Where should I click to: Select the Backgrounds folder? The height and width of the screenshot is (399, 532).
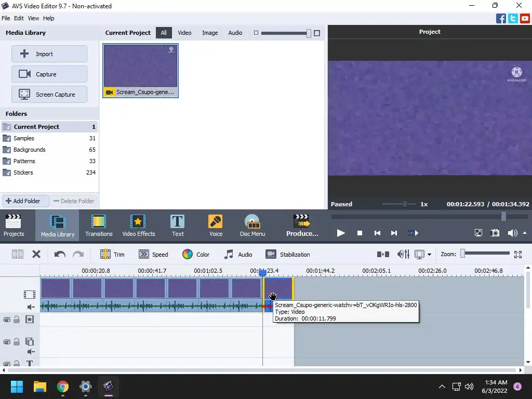pyautogui.click(x=49, y=150)
